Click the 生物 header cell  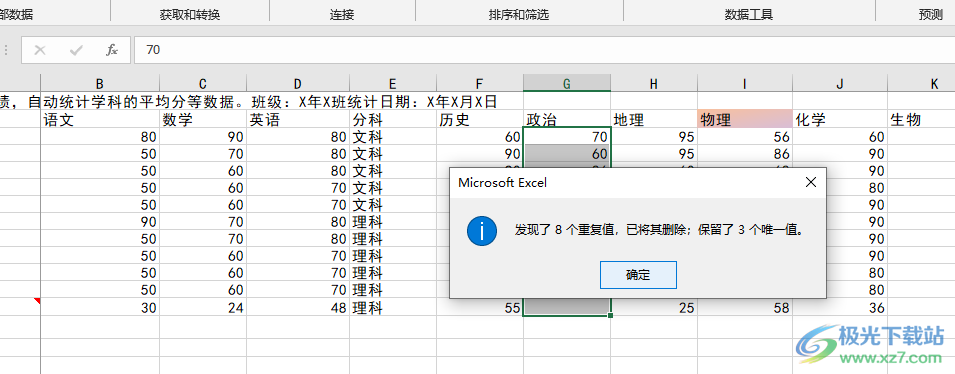[922, 120]
